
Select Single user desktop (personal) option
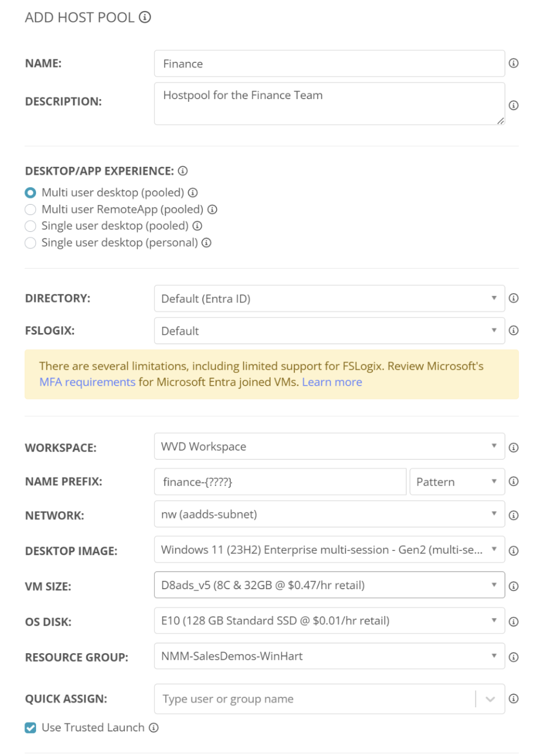point(31,243)
